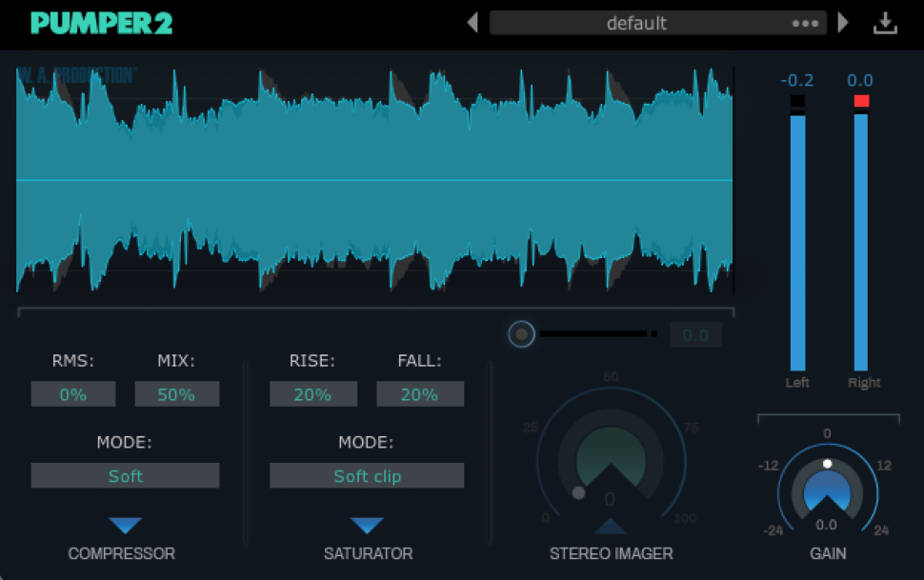Click the Left level meter bar
Viewport: 924px width, 580px height.
coord(797,242)
